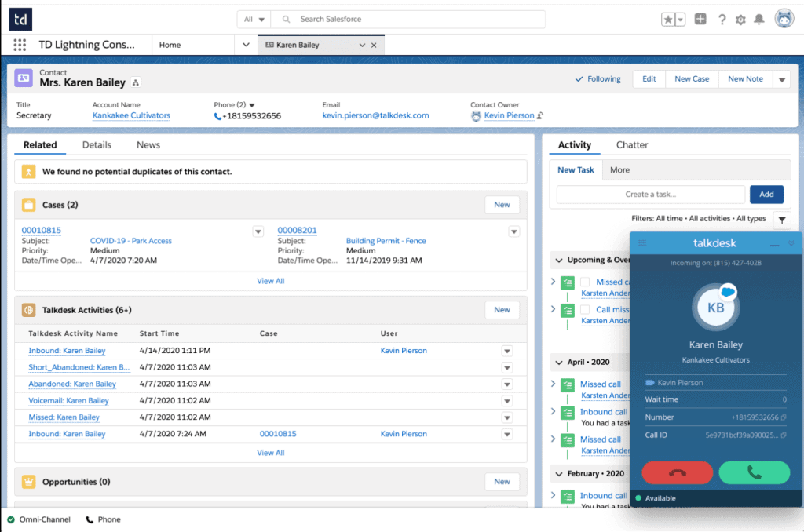The height and width of the screenshot is (532, 804).
Task: Open the Kankakee Cultivators account link
Action: pos(131,116)
